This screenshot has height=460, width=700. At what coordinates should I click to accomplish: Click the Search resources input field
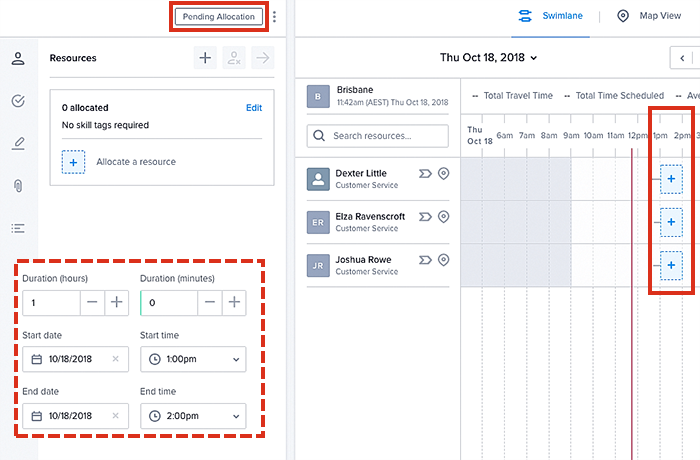click(378, 135)
